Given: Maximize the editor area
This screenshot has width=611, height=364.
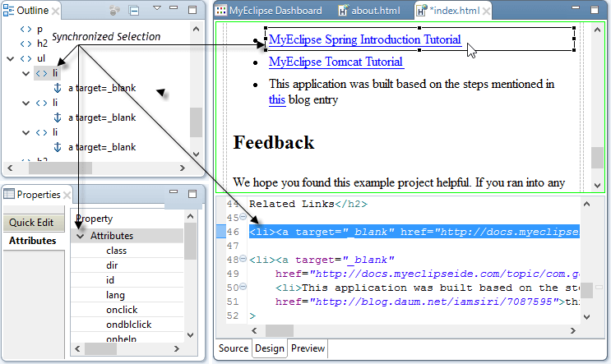Looking at the screenshot, I should click(x=595, y=10).
